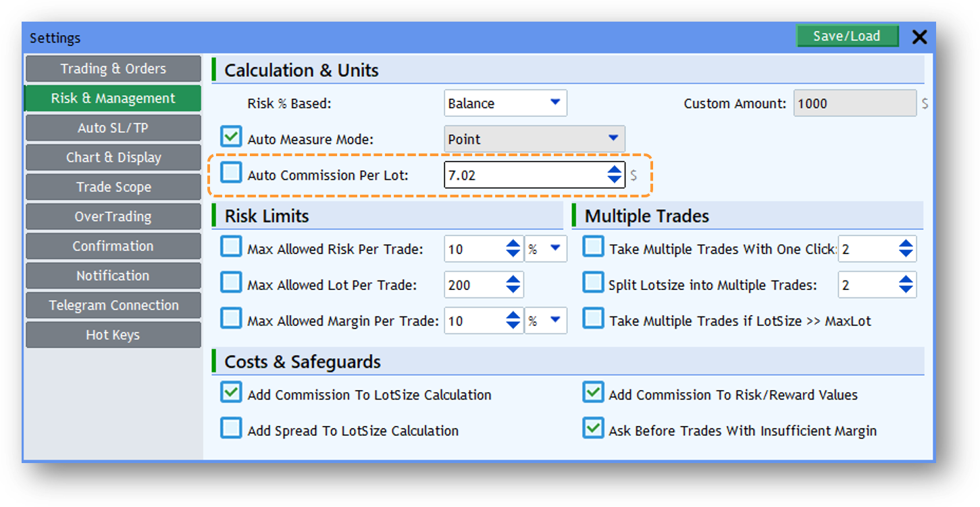980x507 pixels.
Task: Enable Max Allowed Margin Per Trade
Action: point(231,319)
